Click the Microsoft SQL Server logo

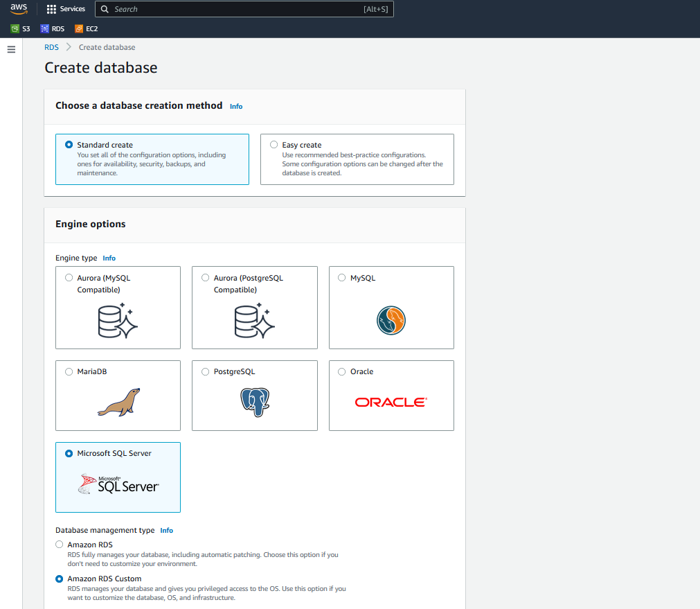pos(118,484)
